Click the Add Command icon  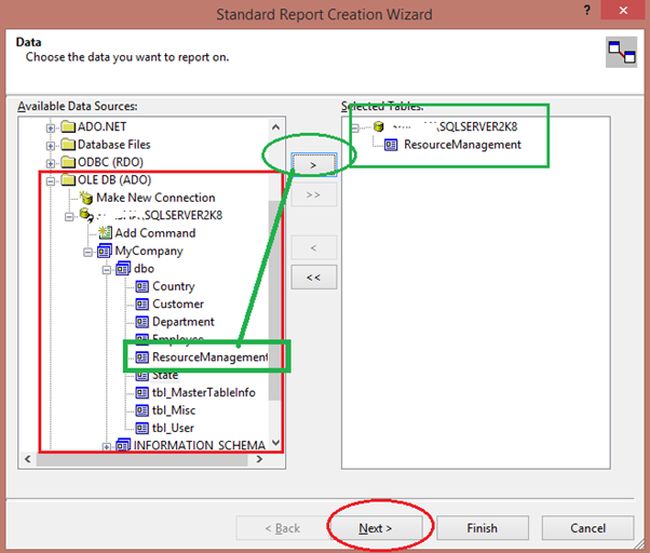click(105, 233)
